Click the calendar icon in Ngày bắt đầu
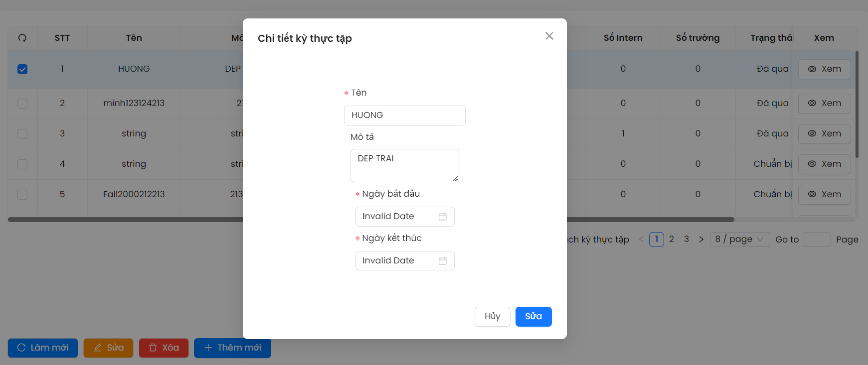The width and height of the screenshot is (868, 365). pyautogui.click(x=442, y=217)
